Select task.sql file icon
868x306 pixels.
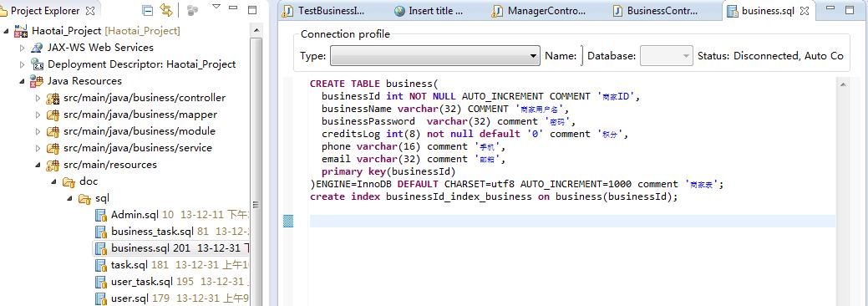pos(101,265)
